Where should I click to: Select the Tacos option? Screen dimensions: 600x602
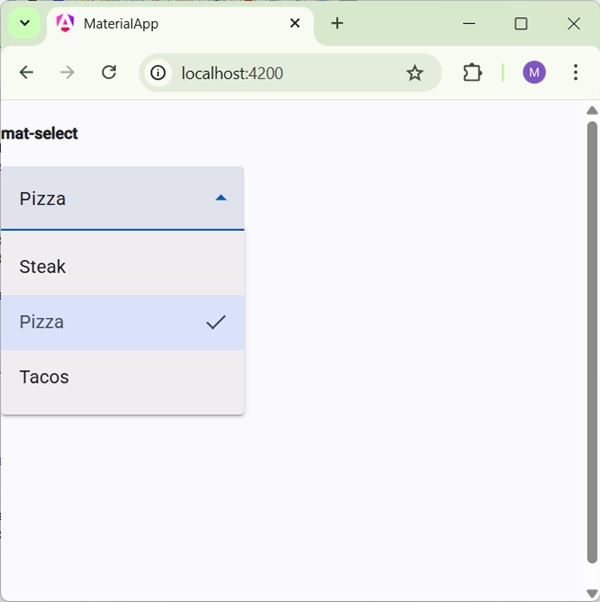pos(44,377)
